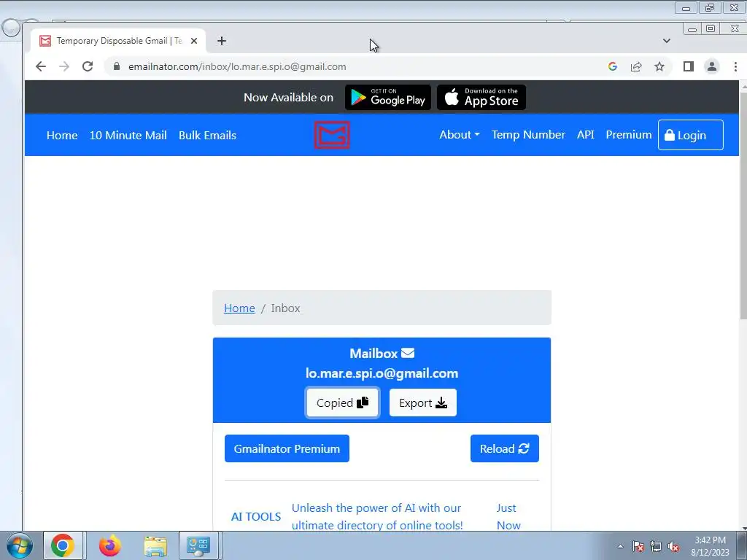Open a new tab with plus button

pyautogui.click(x=222, y=41)
